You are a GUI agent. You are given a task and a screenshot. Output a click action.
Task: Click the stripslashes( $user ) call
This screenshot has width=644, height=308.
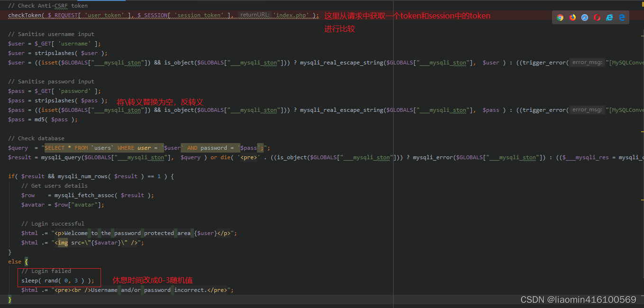click(69, 53)
